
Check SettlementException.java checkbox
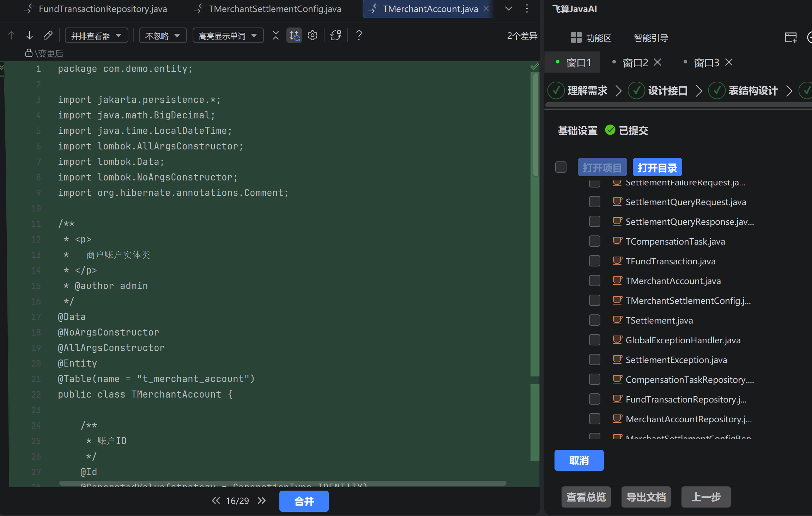pos(595,360)
